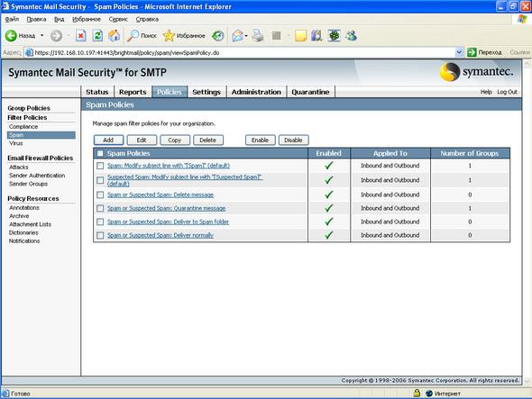Click the Disable button

click(293, 140)
